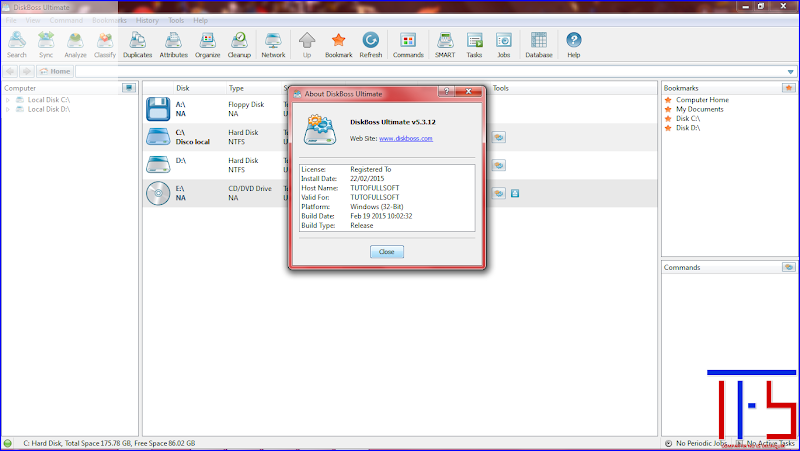Viewport: 800px width, 451px height.
Task: Select Local Disk C:\ in tree
Action: (x=48, y=100)
